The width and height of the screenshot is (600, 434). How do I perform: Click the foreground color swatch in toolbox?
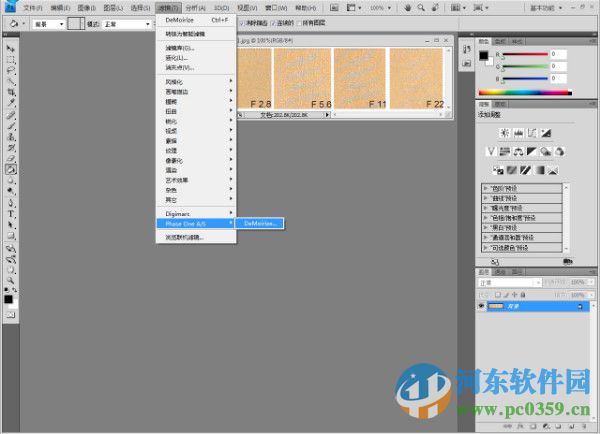click(8, 299)
